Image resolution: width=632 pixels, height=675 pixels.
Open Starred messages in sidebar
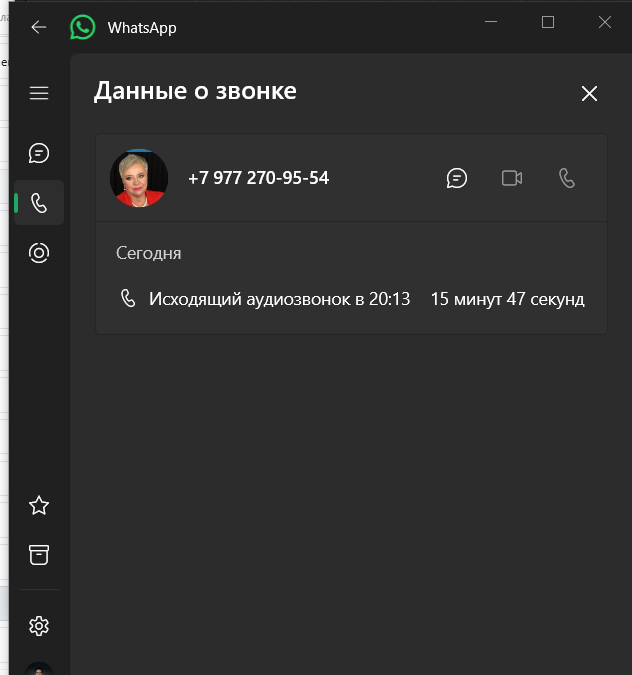[x=39, y=505]
